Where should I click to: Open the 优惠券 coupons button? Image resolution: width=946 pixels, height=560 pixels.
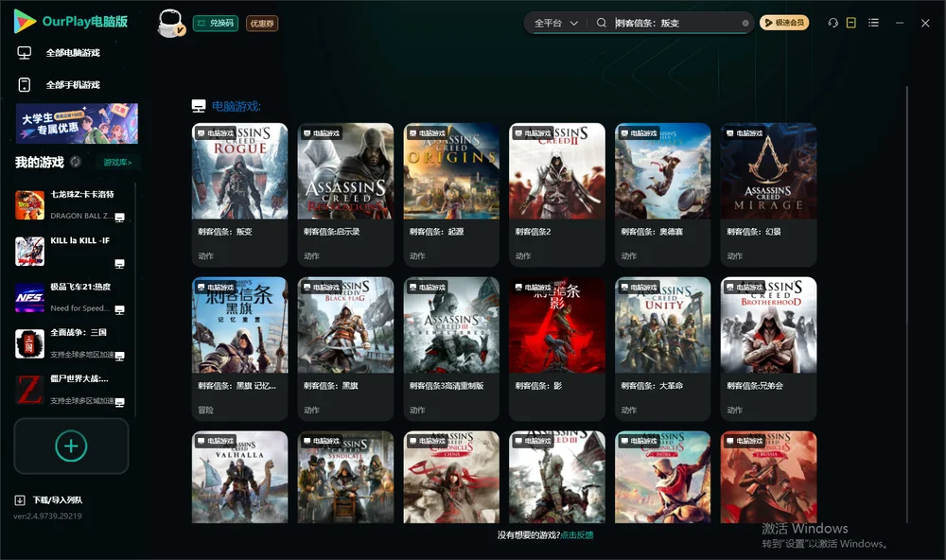pos(262,23)
